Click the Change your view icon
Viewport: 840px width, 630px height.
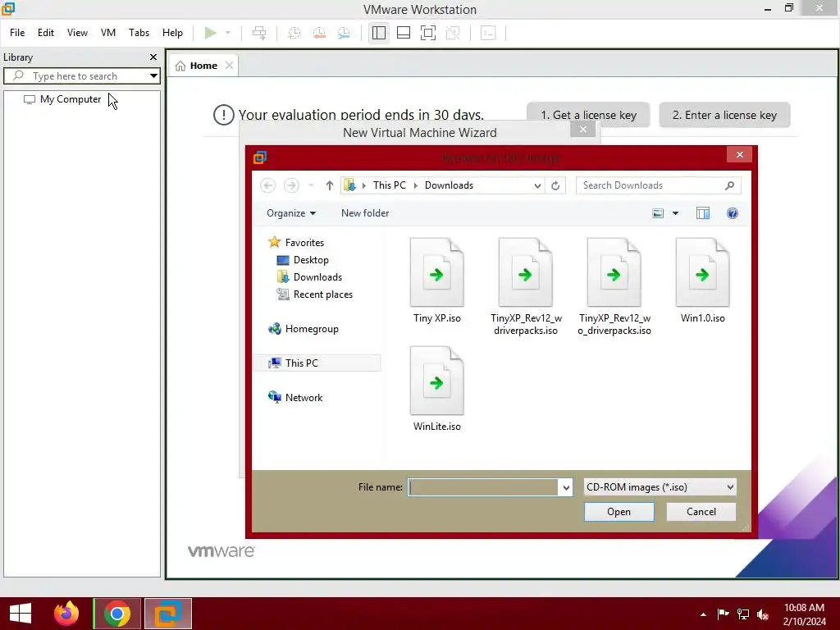(x=658, y=213)
